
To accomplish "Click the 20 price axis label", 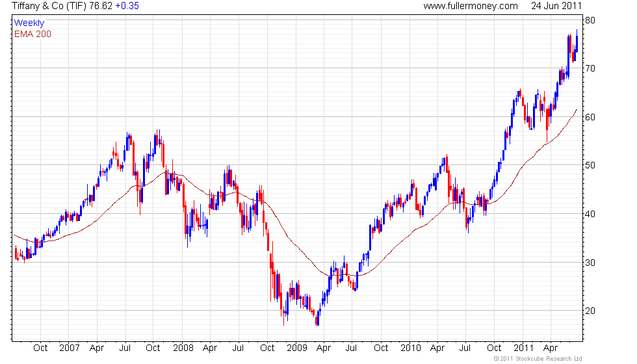I will (590, 311).
